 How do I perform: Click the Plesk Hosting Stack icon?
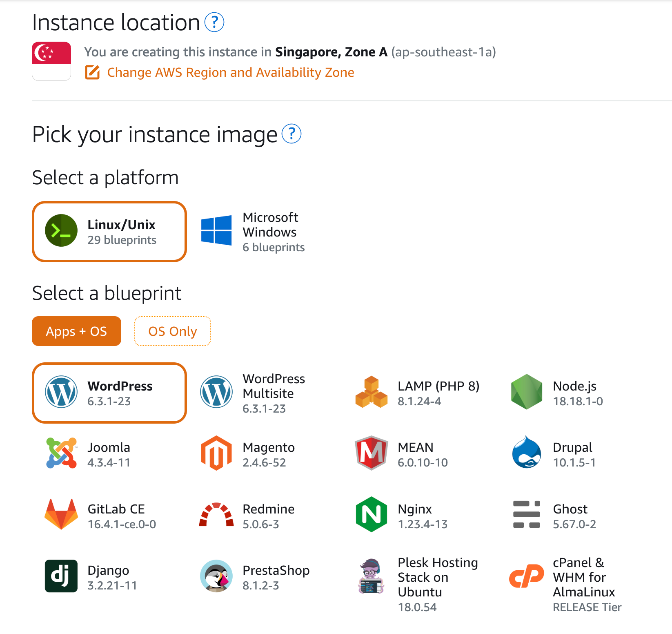pos(371,576)
